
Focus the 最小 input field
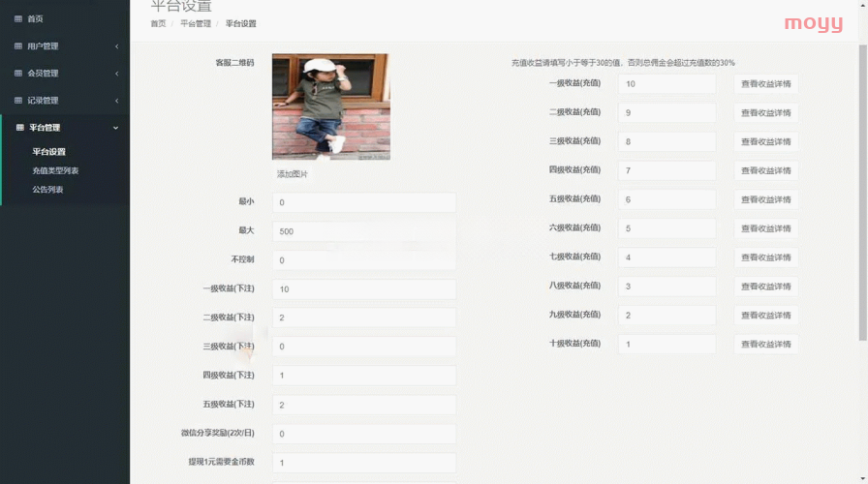tap(364, 202)
